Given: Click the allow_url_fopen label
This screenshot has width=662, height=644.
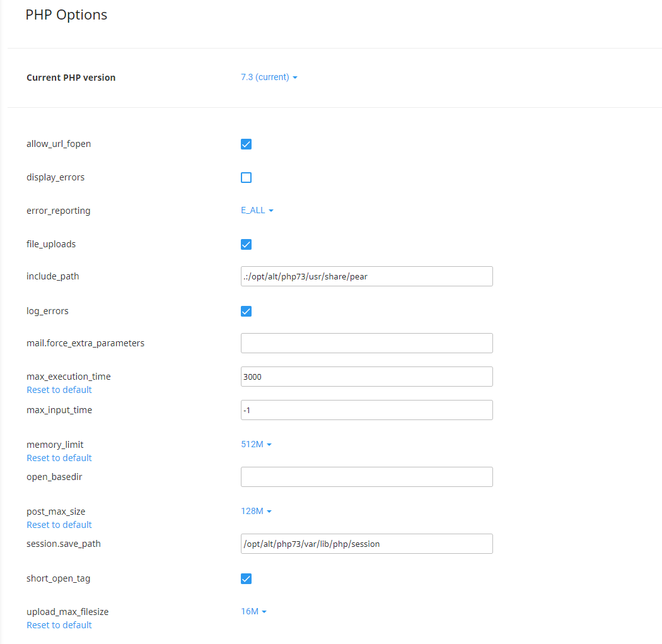Looking at the screenshot, I should point(59,144).
